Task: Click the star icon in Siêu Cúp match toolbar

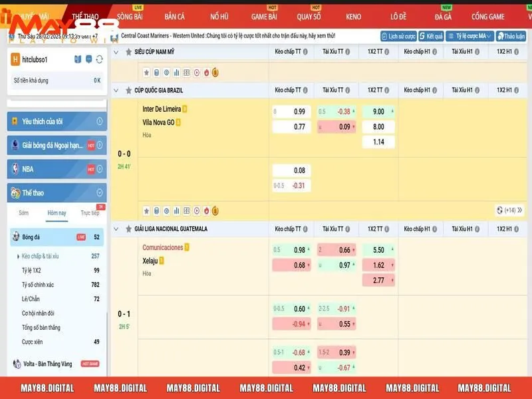Action: [146, 72]
